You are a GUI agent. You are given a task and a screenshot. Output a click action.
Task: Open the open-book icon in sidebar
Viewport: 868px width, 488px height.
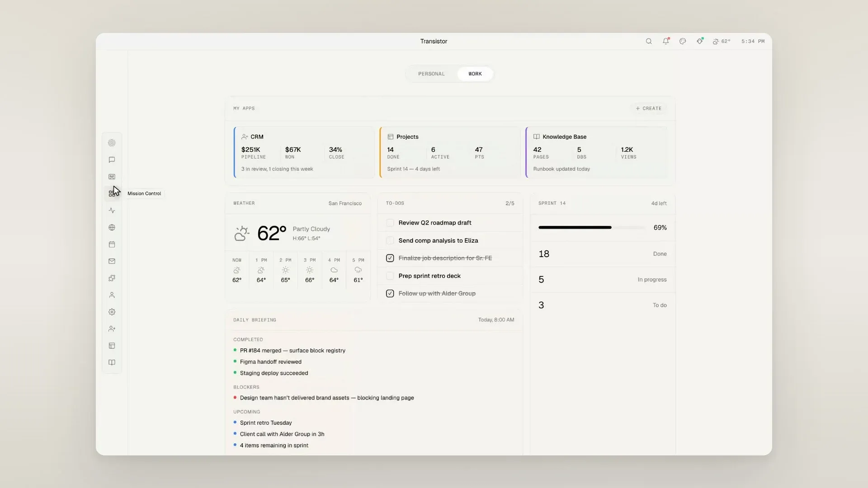click(112, 362)
